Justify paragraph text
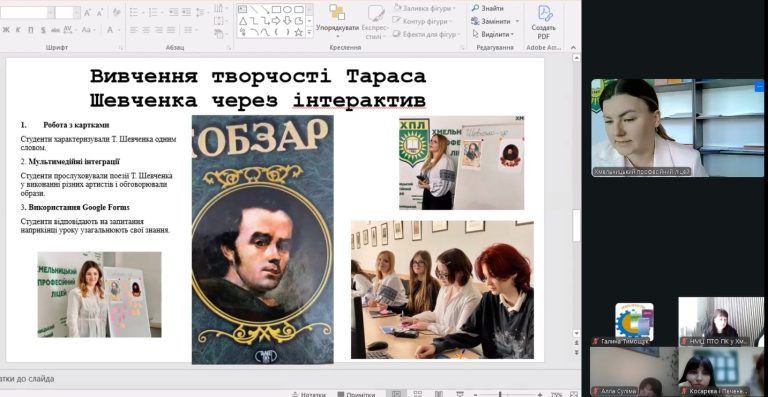Viewport: 768px width, 397px height. click(171, 30)
